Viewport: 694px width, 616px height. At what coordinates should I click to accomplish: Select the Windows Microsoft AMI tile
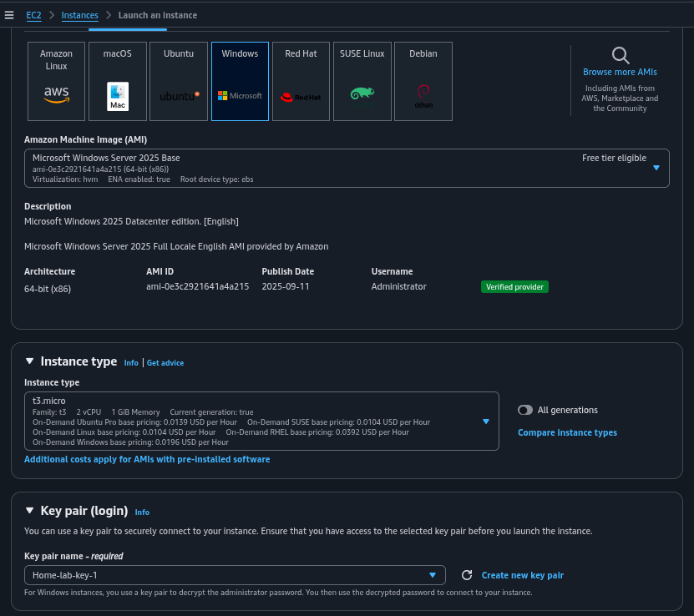[240, 82]
